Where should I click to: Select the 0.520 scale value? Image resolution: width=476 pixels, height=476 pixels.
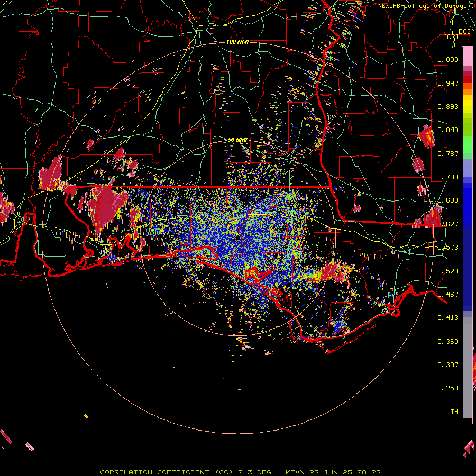(x=448, y=271)
